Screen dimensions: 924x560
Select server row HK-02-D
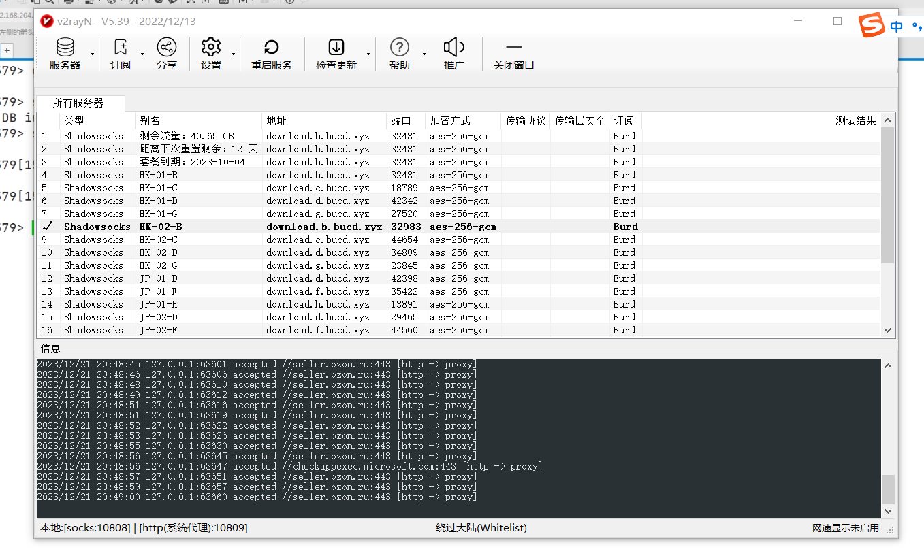[458, 252]
